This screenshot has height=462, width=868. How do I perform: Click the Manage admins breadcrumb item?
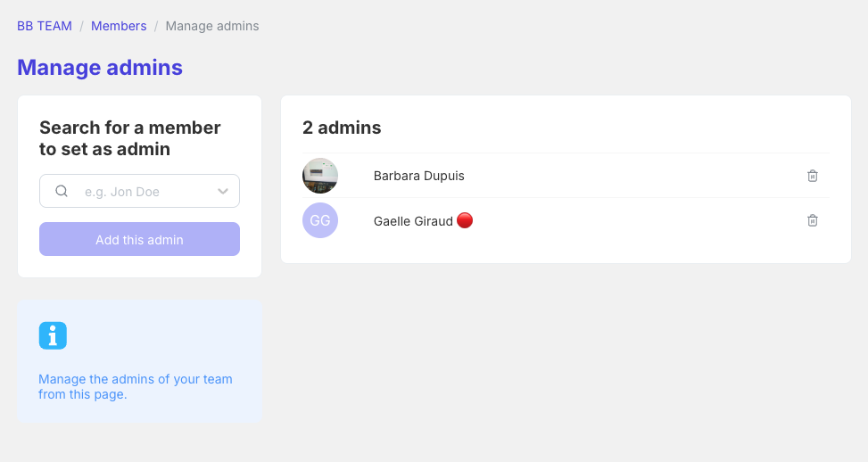coord(212,26)
